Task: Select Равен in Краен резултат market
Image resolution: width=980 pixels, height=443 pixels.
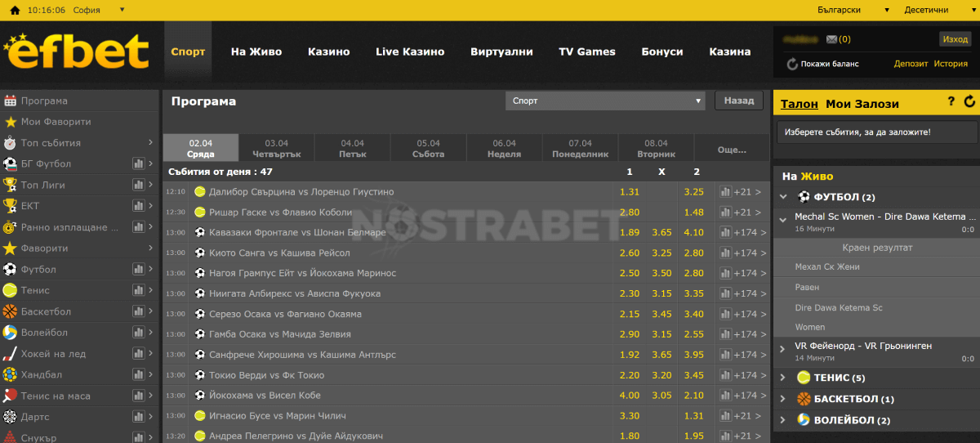Action: click(x=875, y=288)
